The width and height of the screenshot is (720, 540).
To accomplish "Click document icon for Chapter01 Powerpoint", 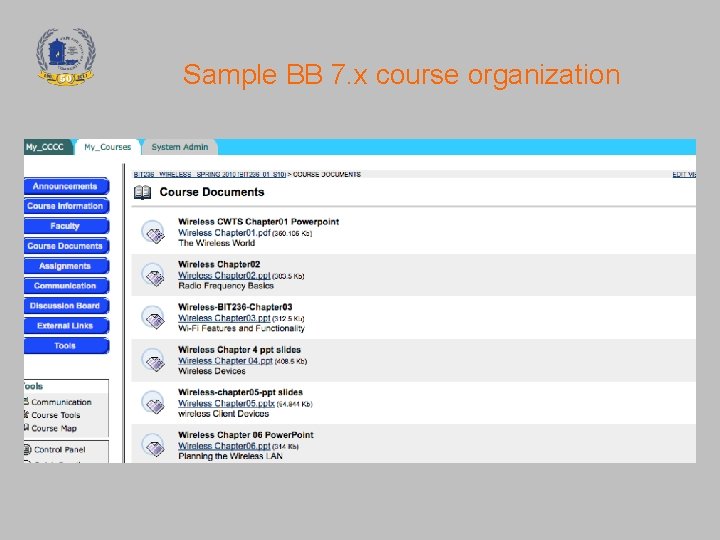I will tap(153, 232).
